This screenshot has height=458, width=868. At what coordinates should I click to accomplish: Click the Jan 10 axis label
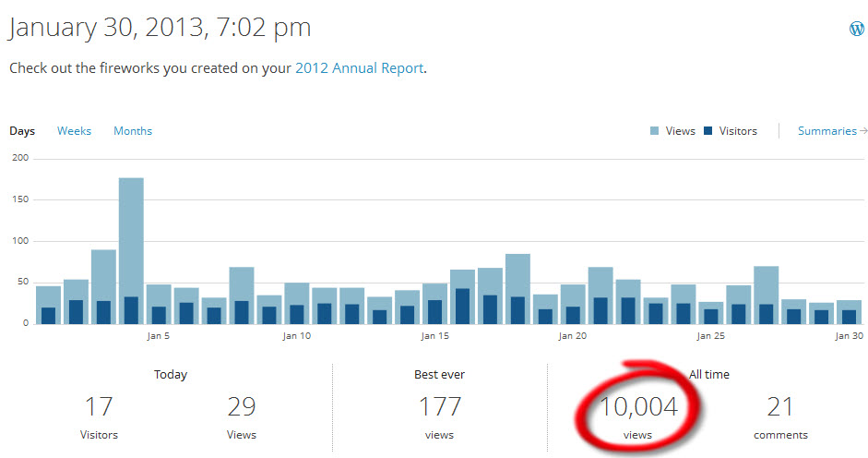coord(297,336)
